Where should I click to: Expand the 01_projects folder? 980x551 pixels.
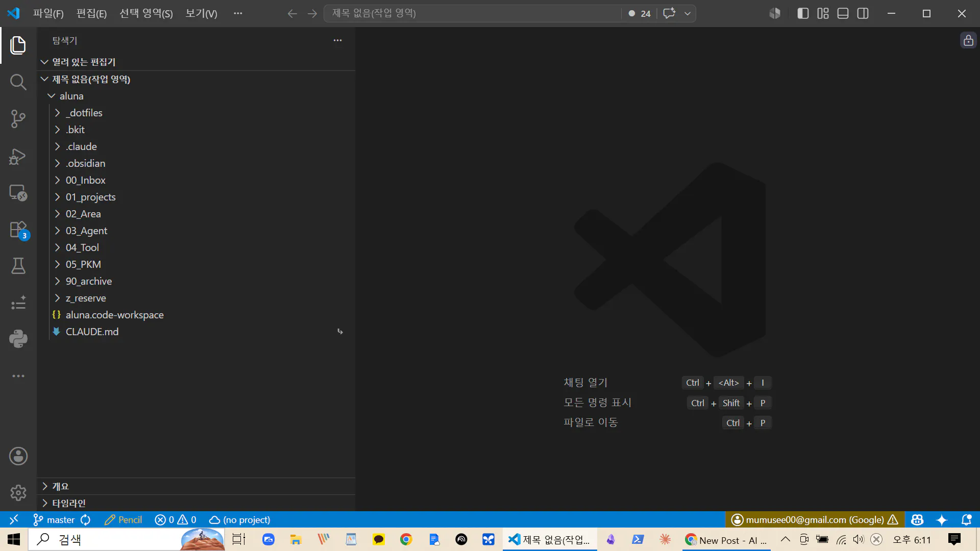(x=196, y=197)
